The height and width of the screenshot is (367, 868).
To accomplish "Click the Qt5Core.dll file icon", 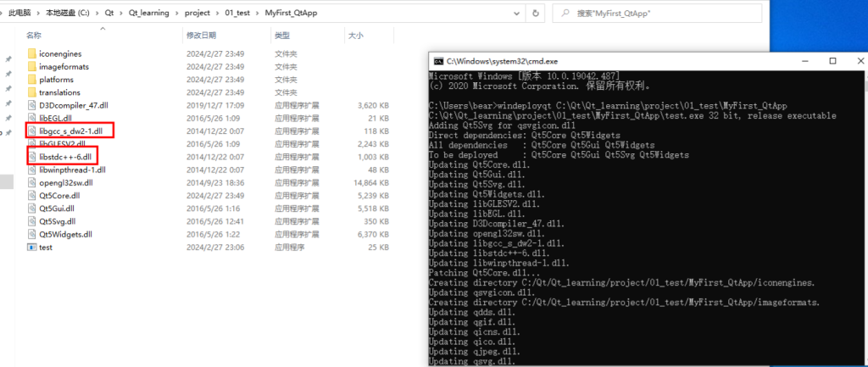I will tap(32, 195).
